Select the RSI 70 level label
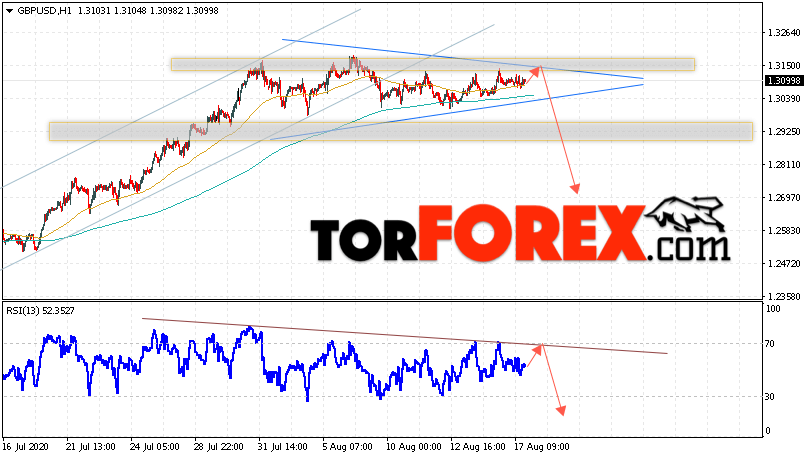 click(x=770, y=344)
